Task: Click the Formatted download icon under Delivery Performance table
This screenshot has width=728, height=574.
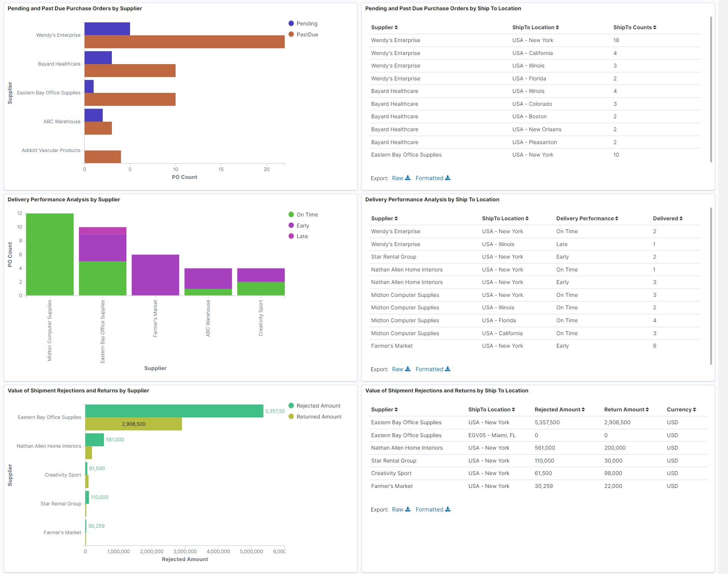Action: click(x=448, y=369)
